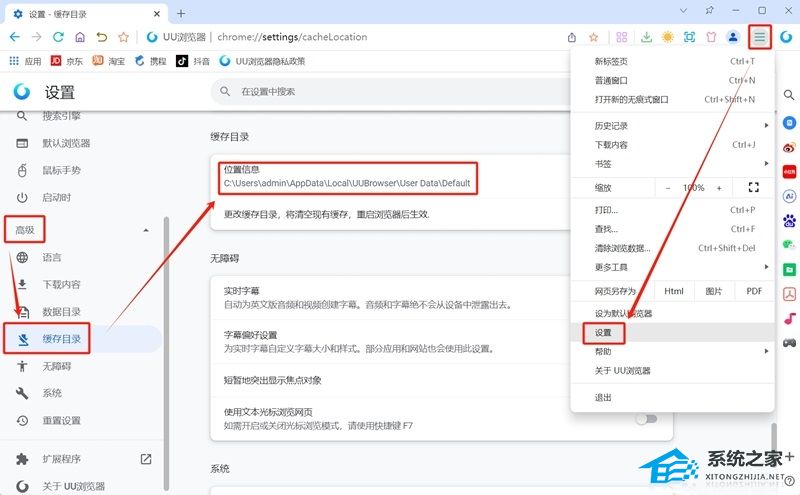Open the hamburger main menu button
The image size is (800, 495).
tap(760, 37)
